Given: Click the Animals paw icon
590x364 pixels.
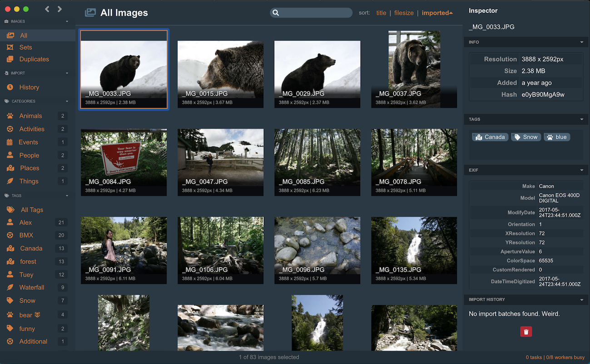Looking at the screenshot, I should (x=10, y=116).
